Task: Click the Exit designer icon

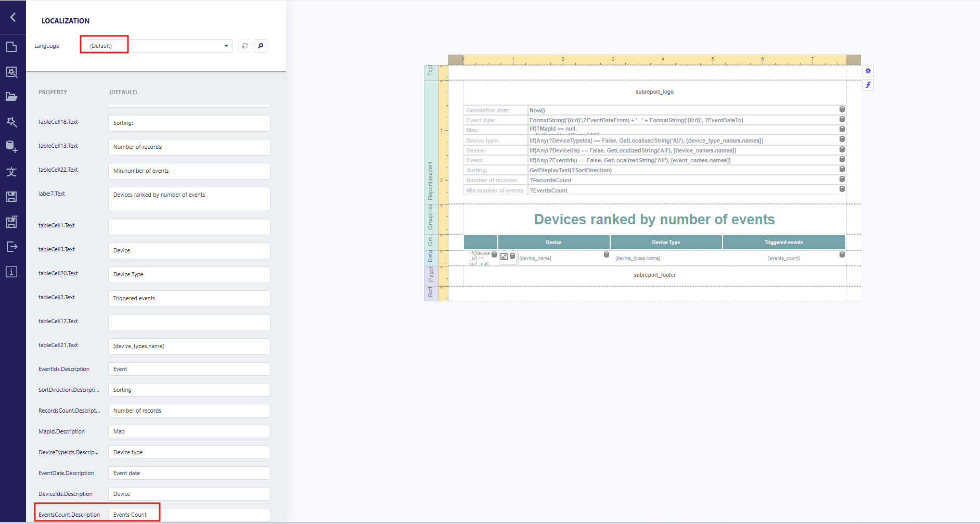Action: tap(11, 247)
